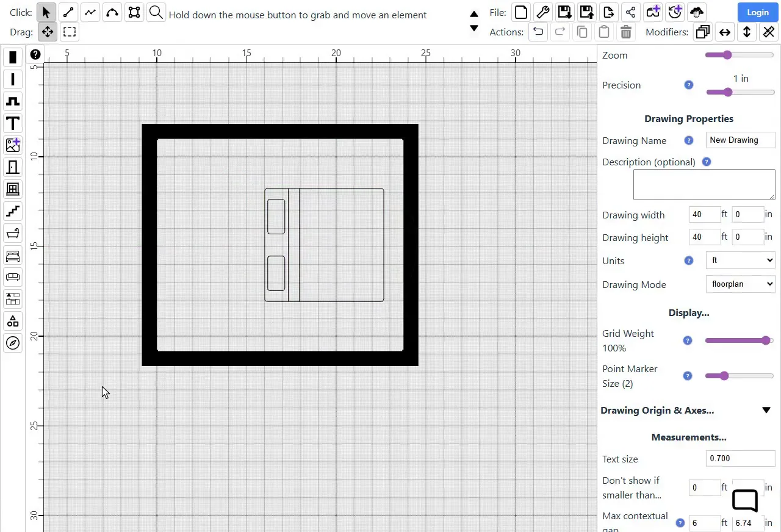Screen dimensions: 781x532
Task: Open the wrench settings tool
Action: click(x=542, y=12)
